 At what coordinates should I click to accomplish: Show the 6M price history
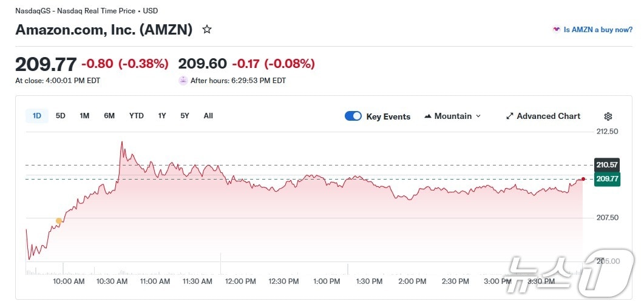tap(109, 115)
